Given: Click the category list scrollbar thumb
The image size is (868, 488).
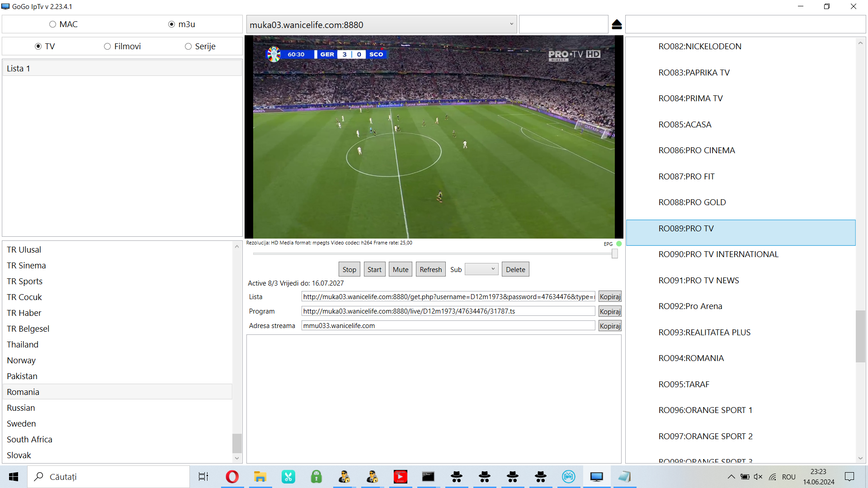Looking at the screenshot, I should [x=237, y=443].
